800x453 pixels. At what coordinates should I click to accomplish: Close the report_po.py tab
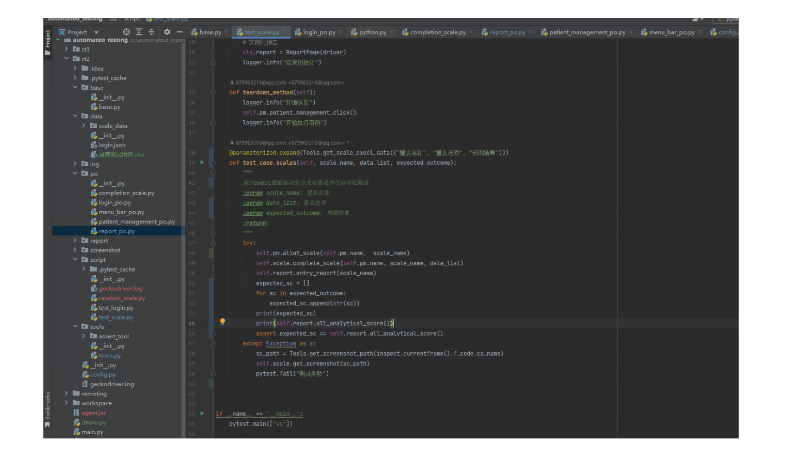(x=531, y=32)
